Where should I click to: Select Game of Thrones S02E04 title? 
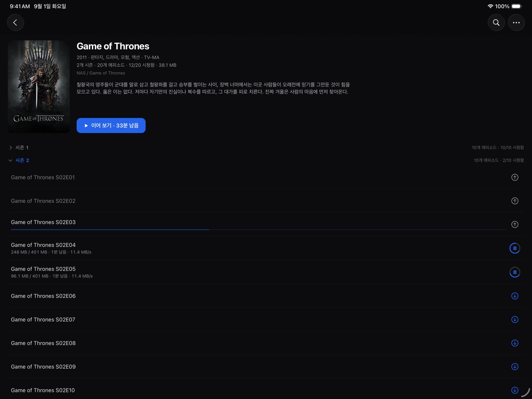click(43, 245)
